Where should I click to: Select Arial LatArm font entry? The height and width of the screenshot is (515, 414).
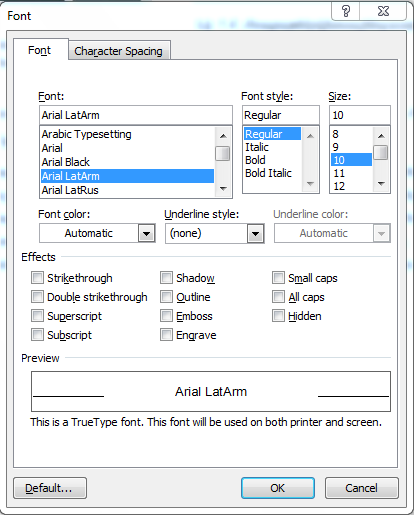tap(127, 176)
